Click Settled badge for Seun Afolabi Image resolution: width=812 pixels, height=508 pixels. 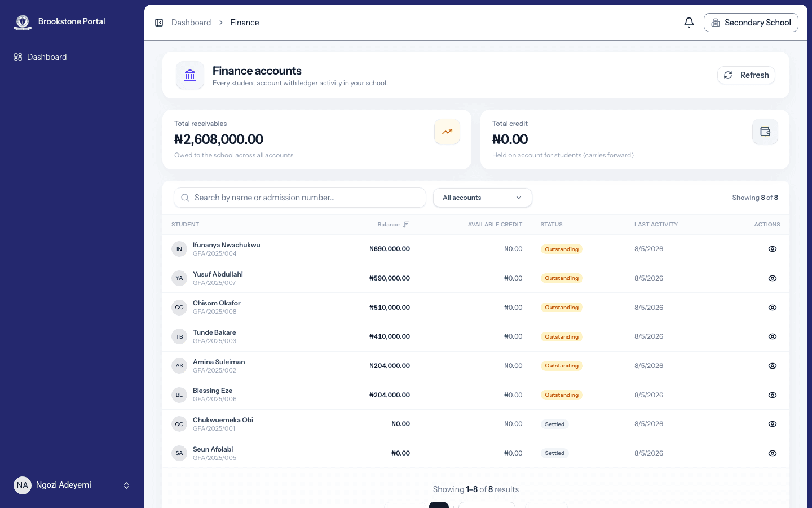(555, 453)
